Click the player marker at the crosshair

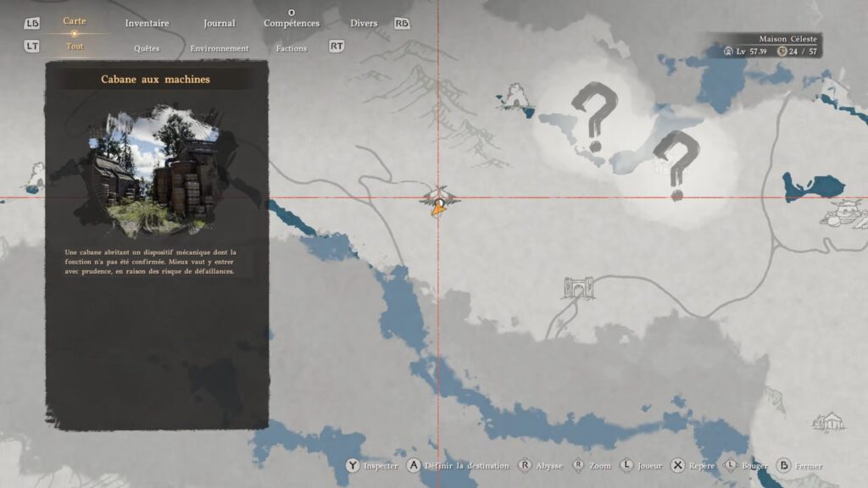click(439, 202)
